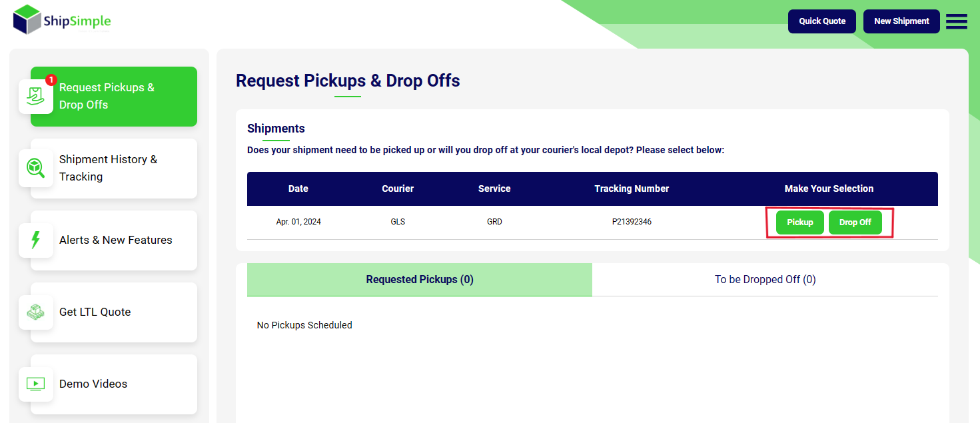Click the Request Pickups hand-package icon
The width and height of the screenshot is (980, 423).
36,97
